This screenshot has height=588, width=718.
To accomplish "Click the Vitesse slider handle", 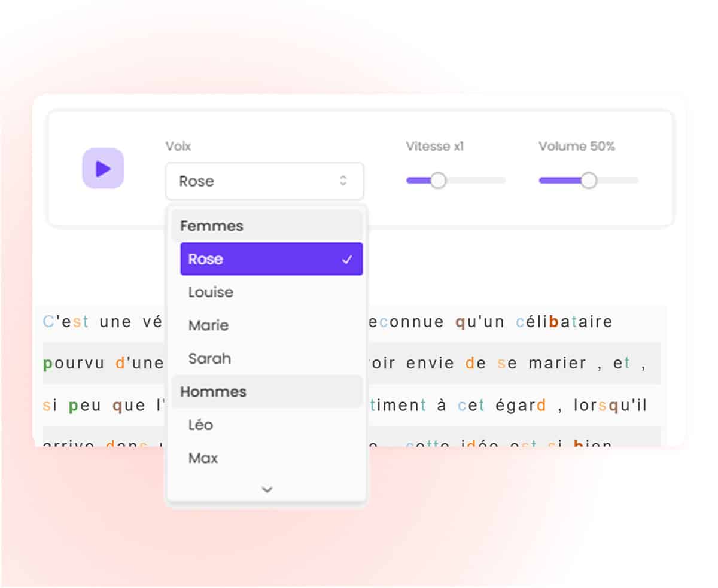I will (438, 181).
